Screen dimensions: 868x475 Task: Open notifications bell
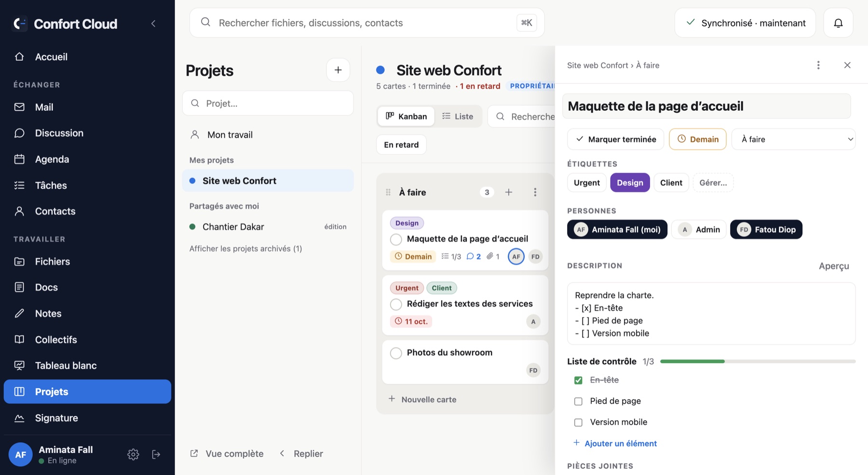pos(838,23)
